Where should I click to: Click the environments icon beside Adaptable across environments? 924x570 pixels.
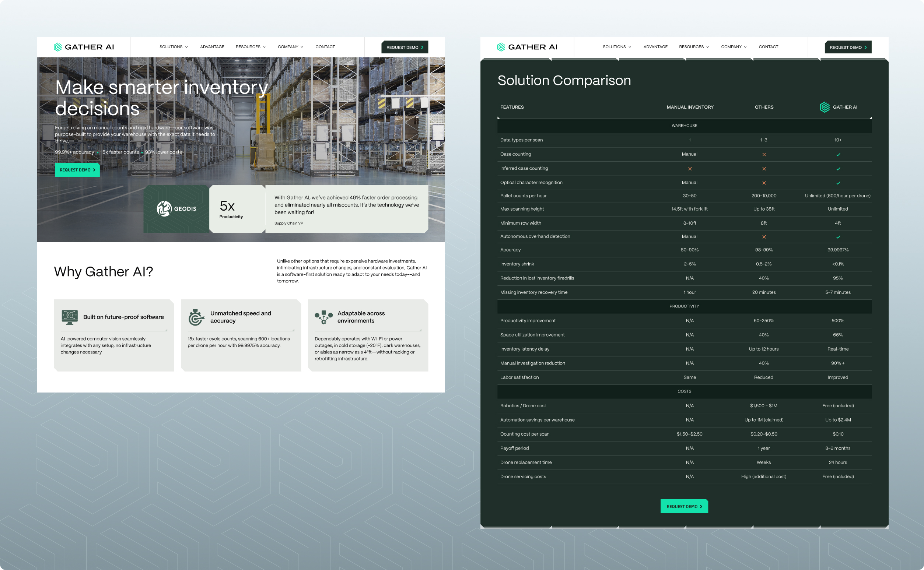coord(323,317)
